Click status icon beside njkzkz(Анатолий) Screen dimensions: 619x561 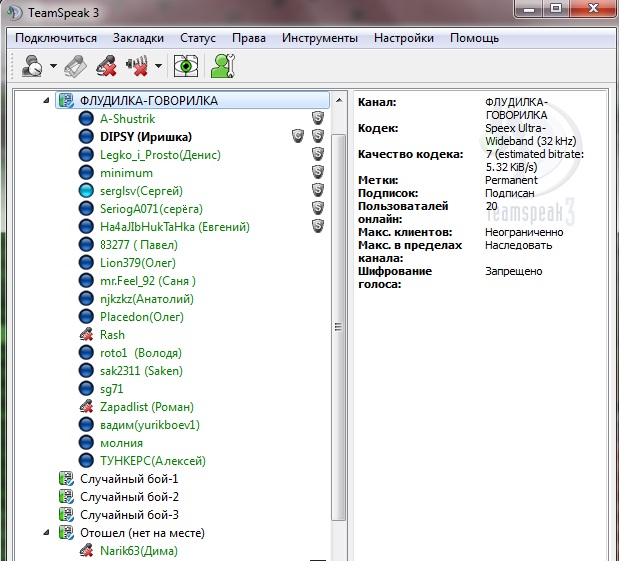coord(86,299)
